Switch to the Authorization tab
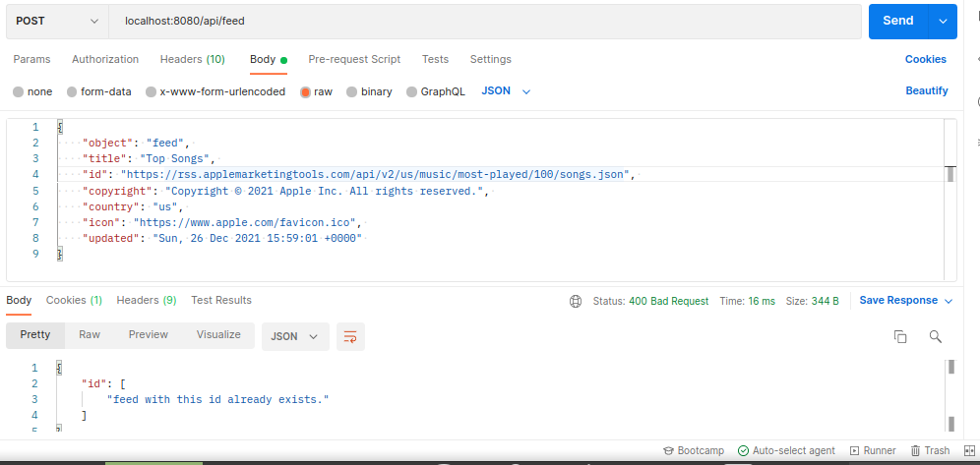The width and height of the screenshot is (980, 465). tap(105, 59)
